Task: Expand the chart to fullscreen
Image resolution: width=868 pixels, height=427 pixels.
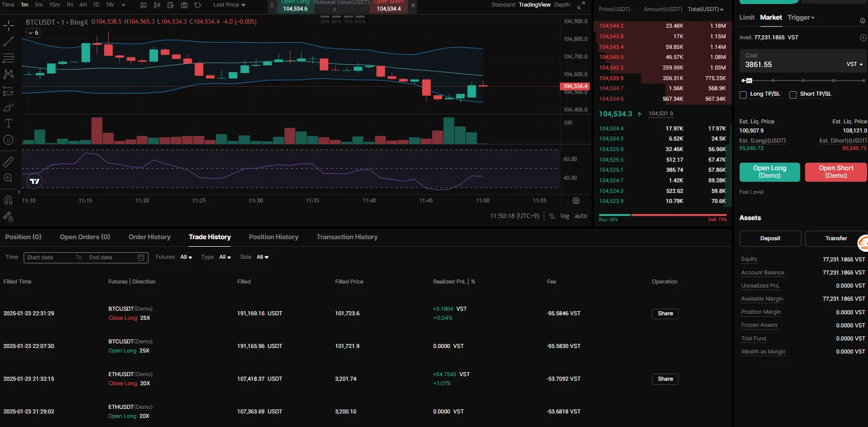Action: pyautogui.click(x=581, y=5)
